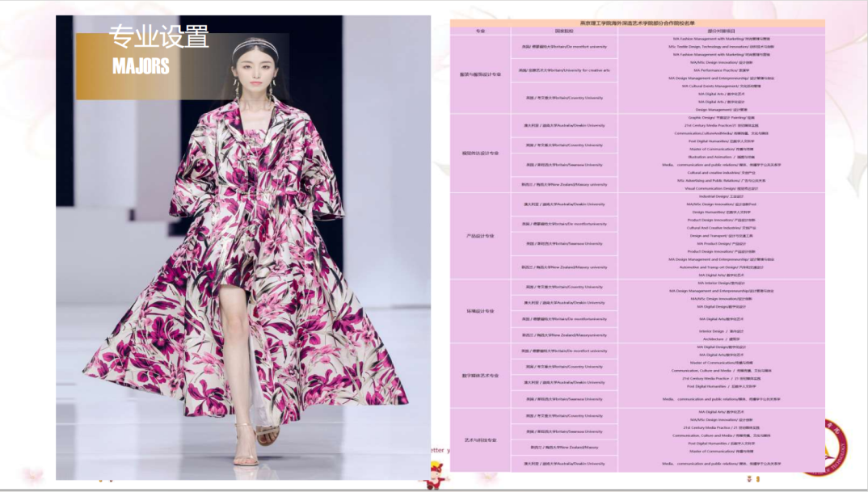
Task: Select the 视觉传达设计专业 major cell
Action: coord(480,153)
